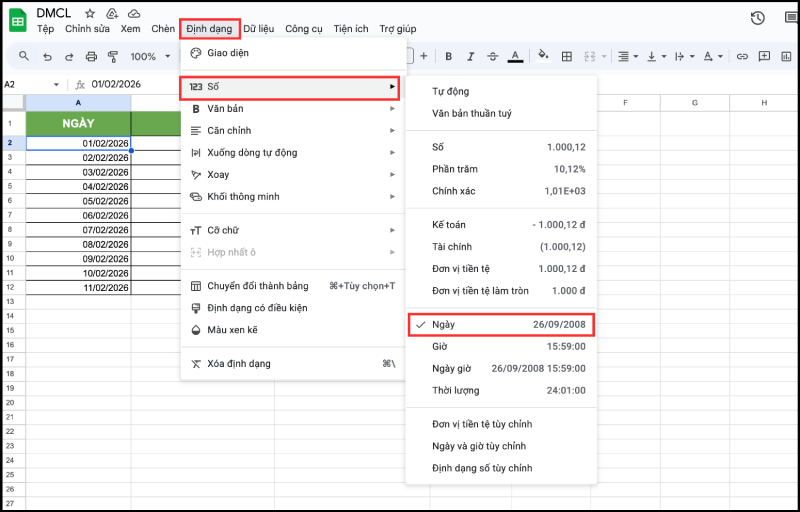Choose Thời lượng 24:01:00 format

(x=501, y=391)
